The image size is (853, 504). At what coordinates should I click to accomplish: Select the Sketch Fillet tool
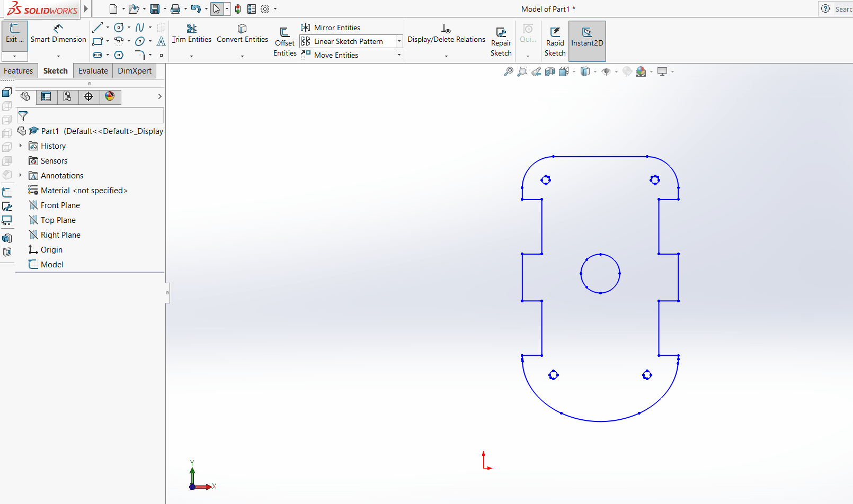click(140, 55)
